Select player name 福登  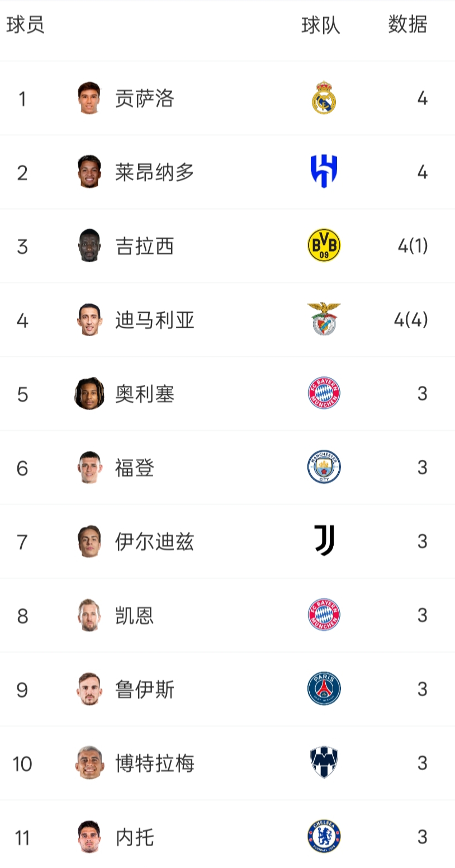(x=135, y=468)
